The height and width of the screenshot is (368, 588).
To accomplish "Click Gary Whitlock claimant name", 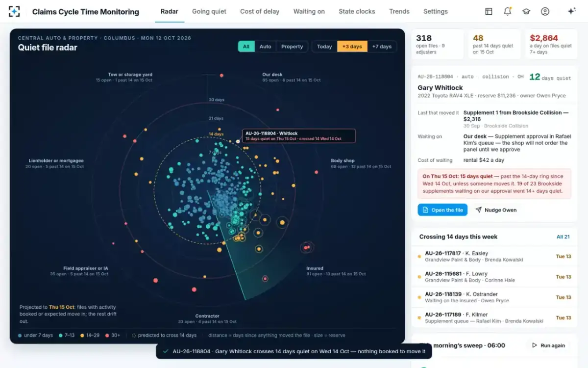I will (440, 88).
